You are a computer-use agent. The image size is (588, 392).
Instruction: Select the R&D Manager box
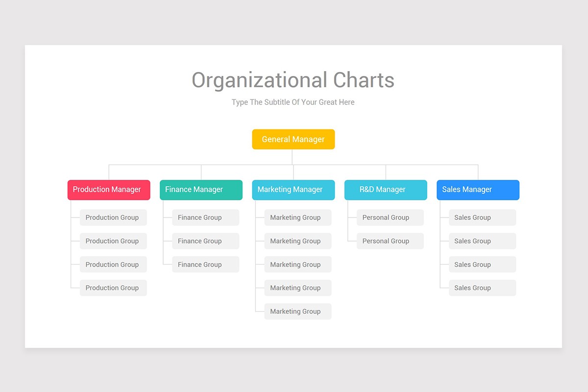(x=386, y=190)
